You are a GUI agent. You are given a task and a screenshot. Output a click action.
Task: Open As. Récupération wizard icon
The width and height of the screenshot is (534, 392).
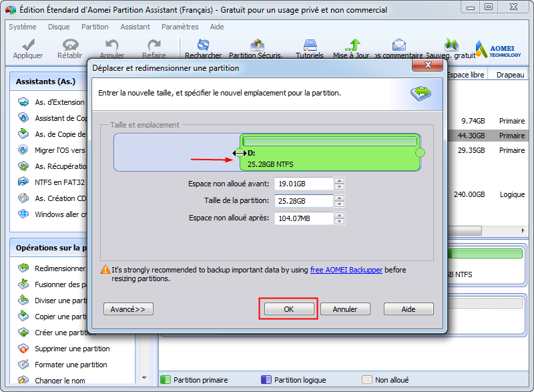[x=23, y=166]
